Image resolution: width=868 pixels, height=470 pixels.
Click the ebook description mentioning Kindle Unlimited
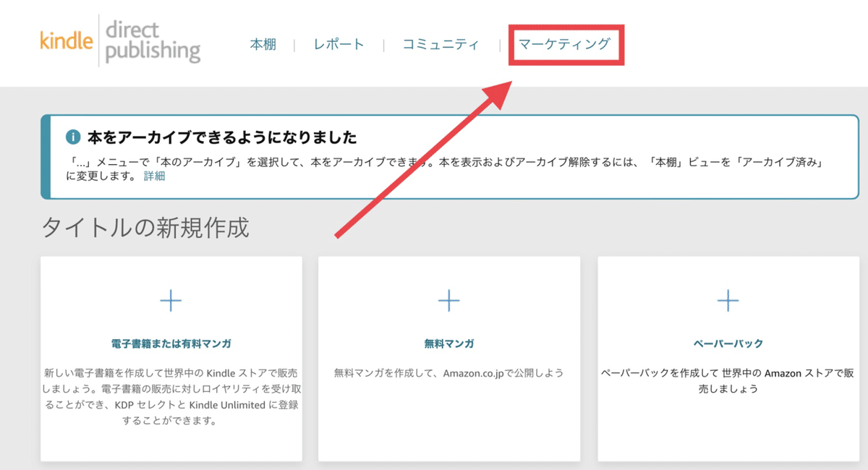[171, 397]
